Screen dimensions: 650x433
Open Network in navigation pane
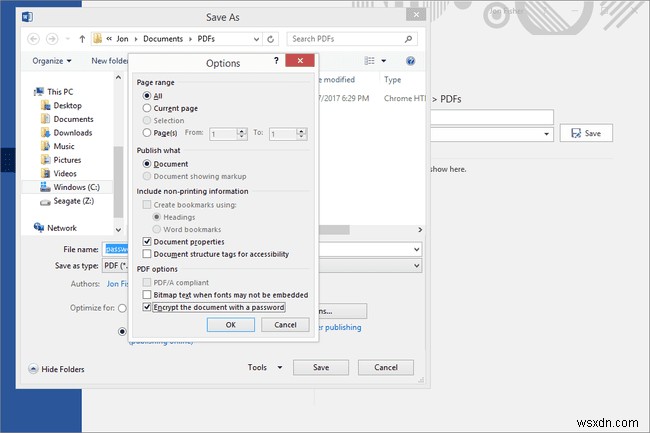pyautogui.click(x=56, y=228)
